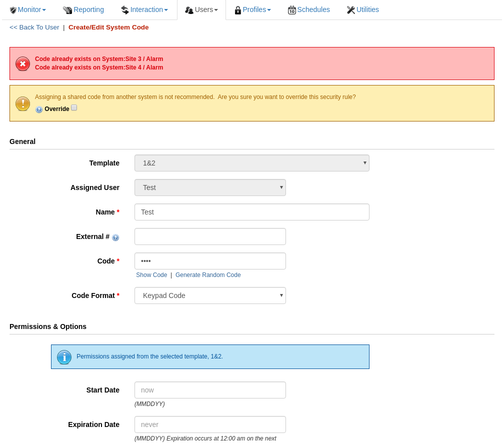Click the Schedules calendar icon
The width and height of the screenshot is (504, 443).
tap(291, 10)
